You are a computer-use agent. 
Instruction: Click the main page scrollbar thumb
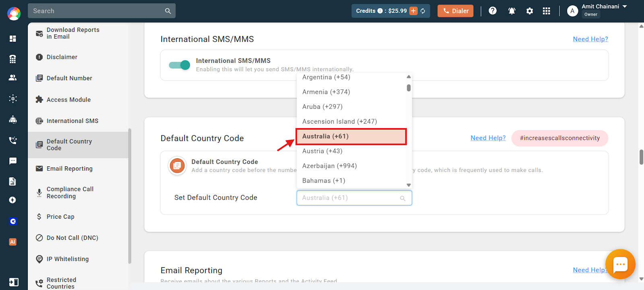(x=641, y=157)
